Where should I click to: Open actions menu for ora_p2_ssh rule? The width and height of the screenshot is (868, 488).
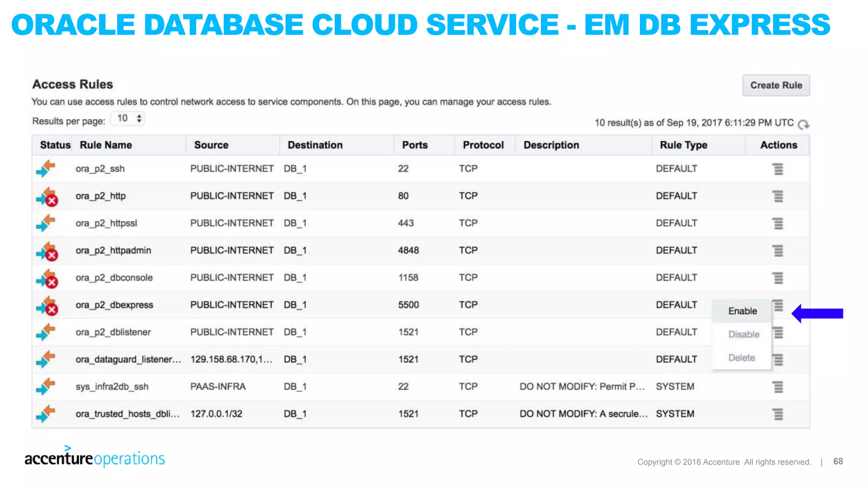[x=778, y=169]
